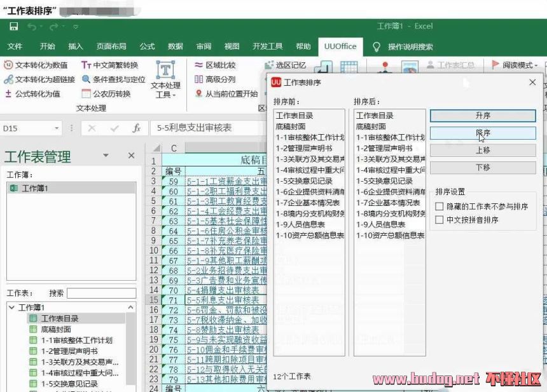Click the worksheet 搜索 input field
The image size is (547, 392).
(101, 294)
